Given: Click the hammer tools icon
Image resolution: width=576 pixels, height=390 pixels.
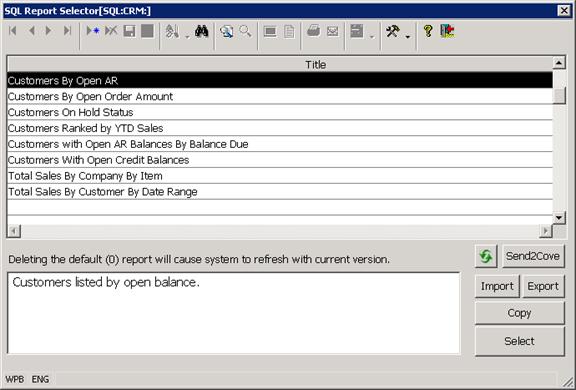Looking at the screenshot, I should tap(393, 31).
